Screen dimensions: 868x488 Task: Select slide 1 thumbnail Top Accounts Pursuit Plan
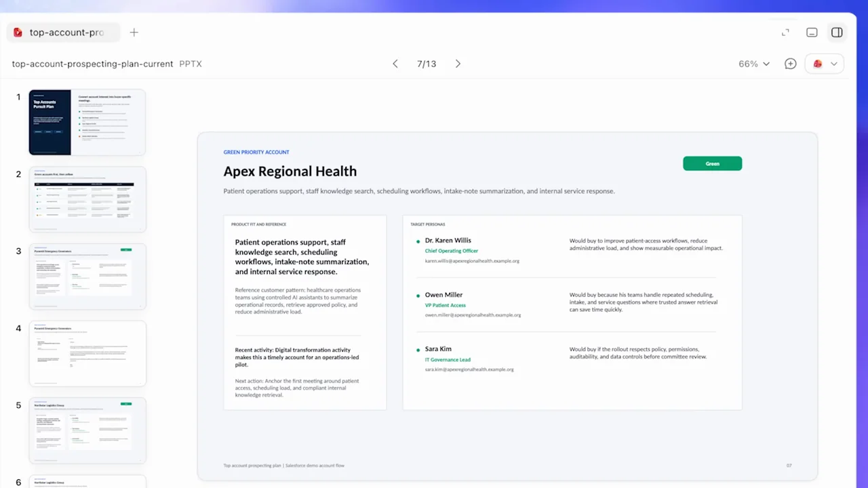(x=87, y=122)
